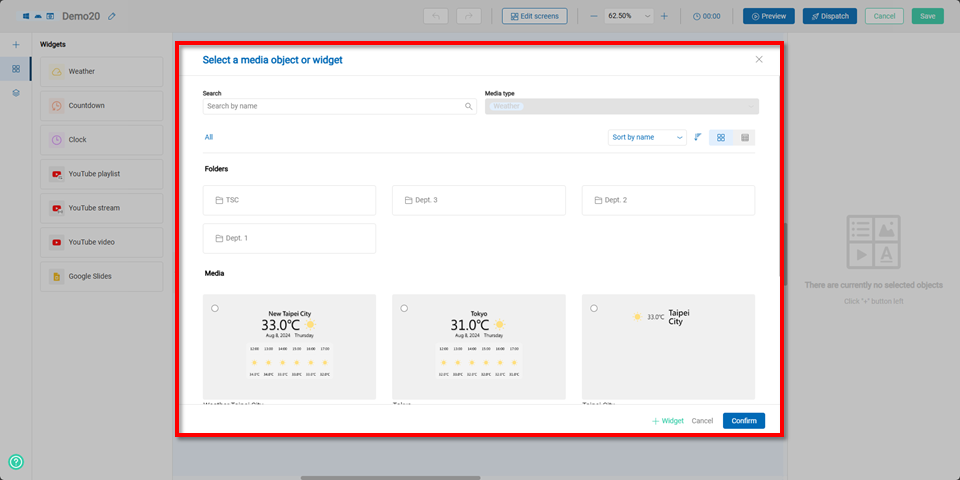
Task: Select the New Taipei City weather radio button
Action: click(215, 308)
